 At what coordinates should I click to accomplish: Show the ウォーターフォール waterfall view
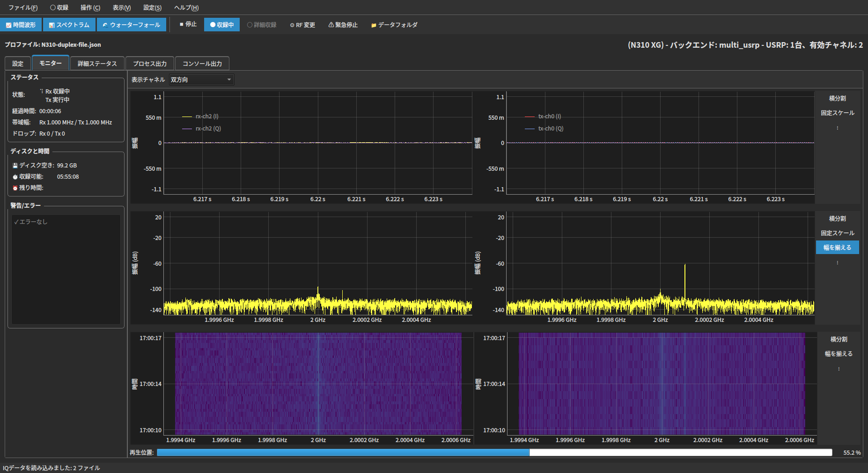coord(132,25)
